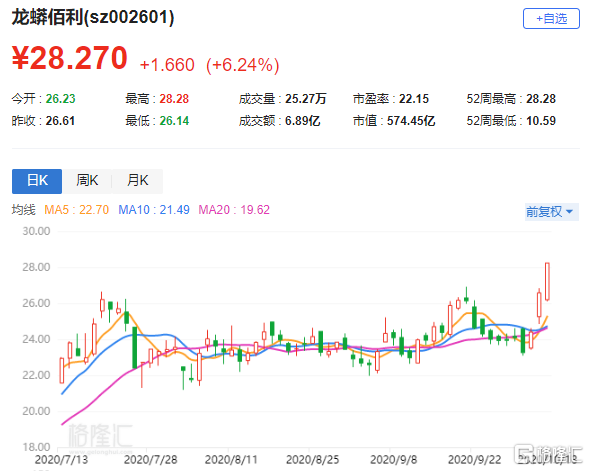The height and width of the screenshot is (471, 589).
Task: Click the price change value +1.660
Action: click(x=167, y=65)
